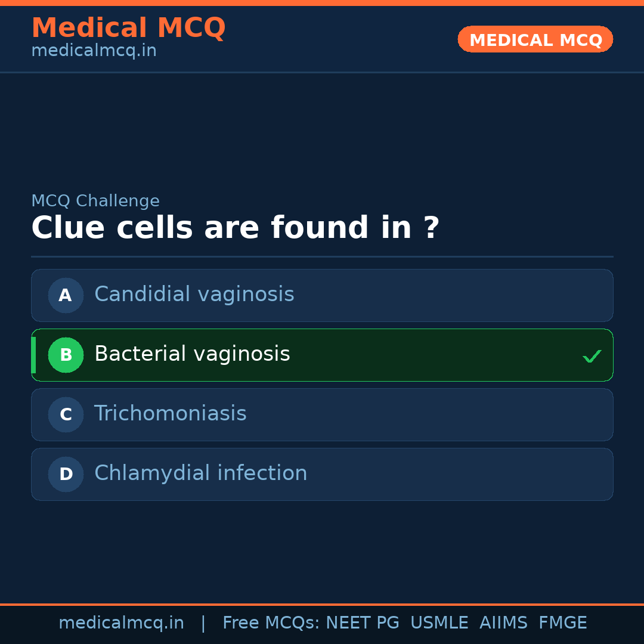Image resolution: width=644 pixels, height=644 pixels.
Task: Click the orange MEDICAL MCQ badge
Action: (x=535, y=39)
